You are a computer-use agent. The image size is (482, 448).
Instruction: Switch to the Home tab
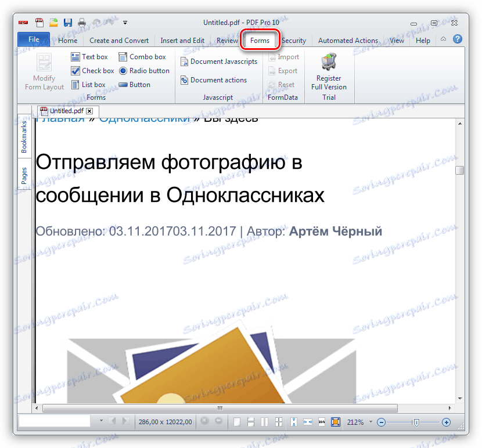[67, 41]
